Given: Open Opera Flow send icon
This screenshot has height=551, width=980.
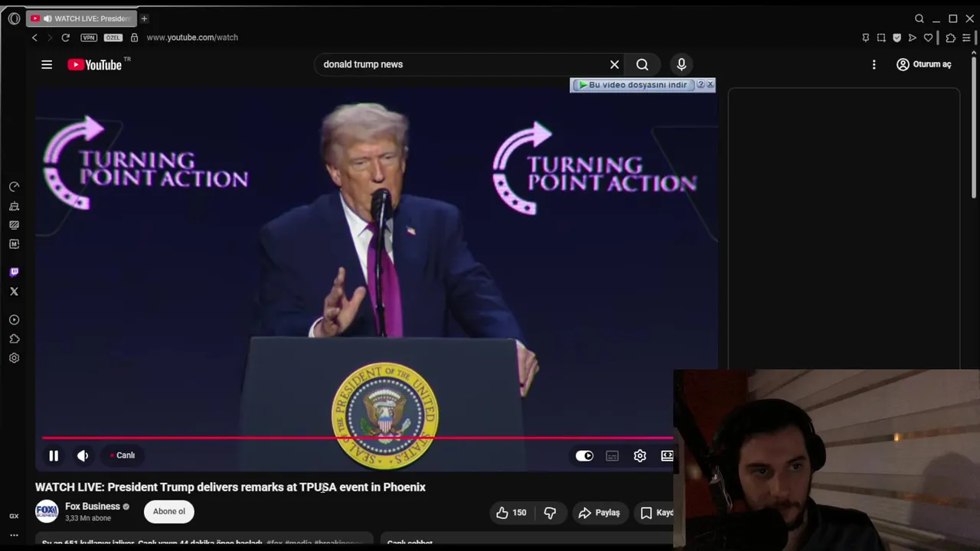Looking at the screenshot, I should point(913,37).
